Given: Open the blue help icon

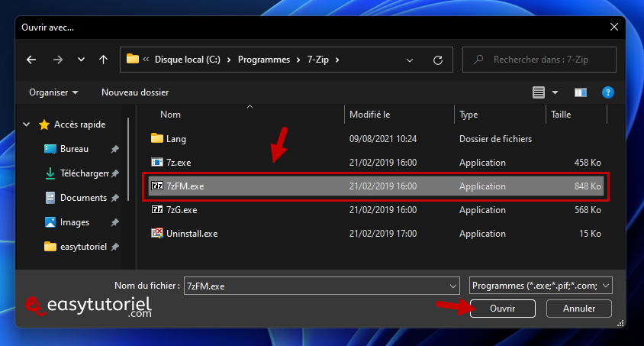Looking at the screenshot, I should [x=607, y=92].
